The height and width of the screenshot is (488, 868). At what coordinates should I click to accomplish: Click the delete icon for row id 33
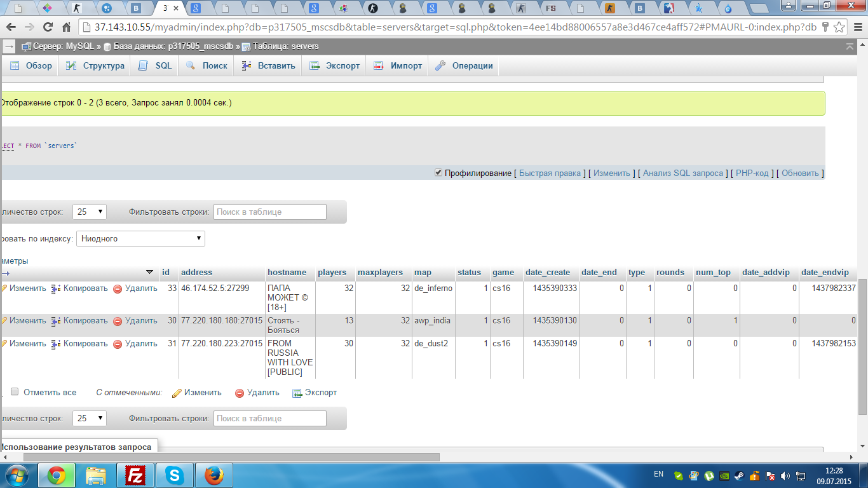click(117, 288)
